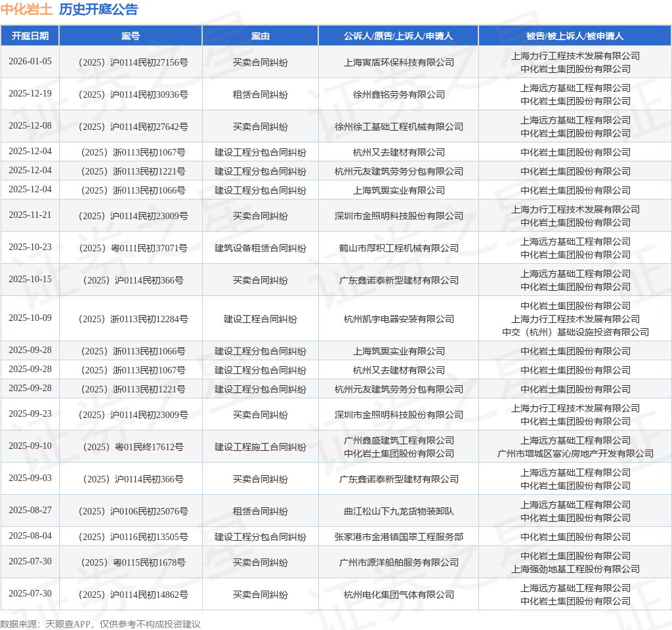The width and height of the screenshot is (672, 630).
Task: Click plaintiff 徐州徐工基础工程机械有限公司
Action: tap(398, 127)
